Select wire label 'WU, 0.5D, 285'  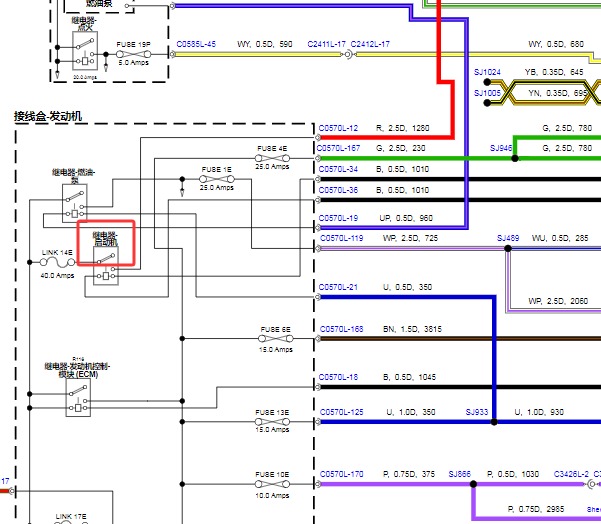(x=560, y=238)
